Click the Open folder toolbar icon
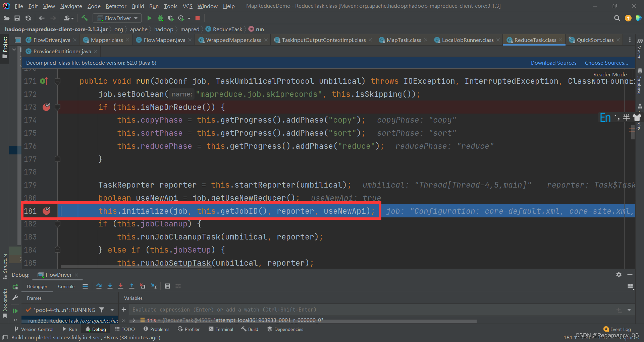The image size is (644, 342). click(6, 18)
